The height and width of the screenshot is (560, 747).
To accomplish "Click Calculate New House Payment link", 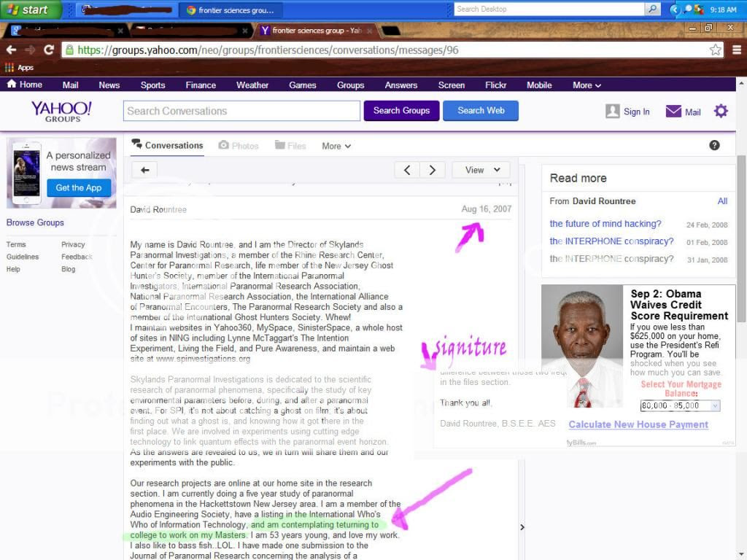I will click(x=638, y=424).
